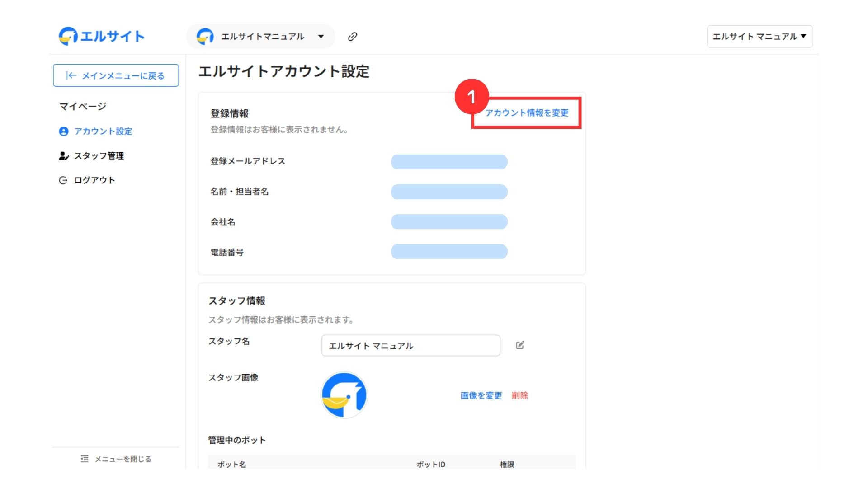Click the ログアウト icon in sidebar
This screenshot has height=488, width=868.
tap(63, 180)
